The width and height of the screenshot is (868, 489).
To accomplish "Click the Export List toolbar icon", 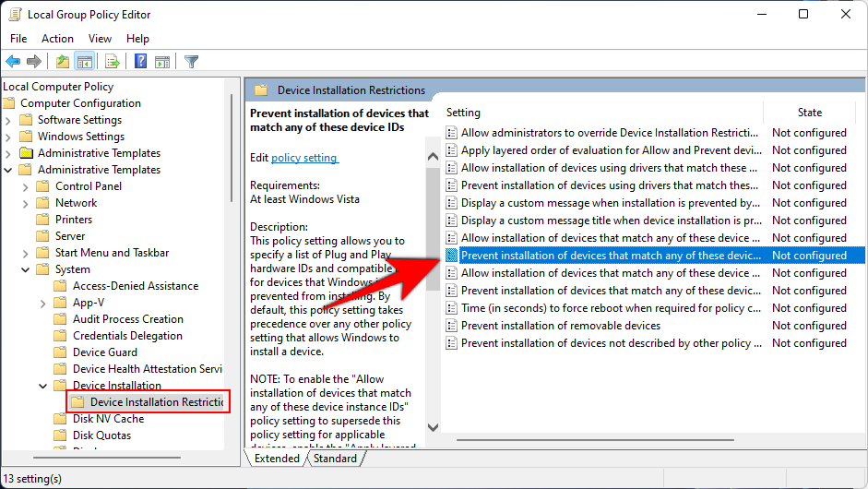I will (113, 62).
